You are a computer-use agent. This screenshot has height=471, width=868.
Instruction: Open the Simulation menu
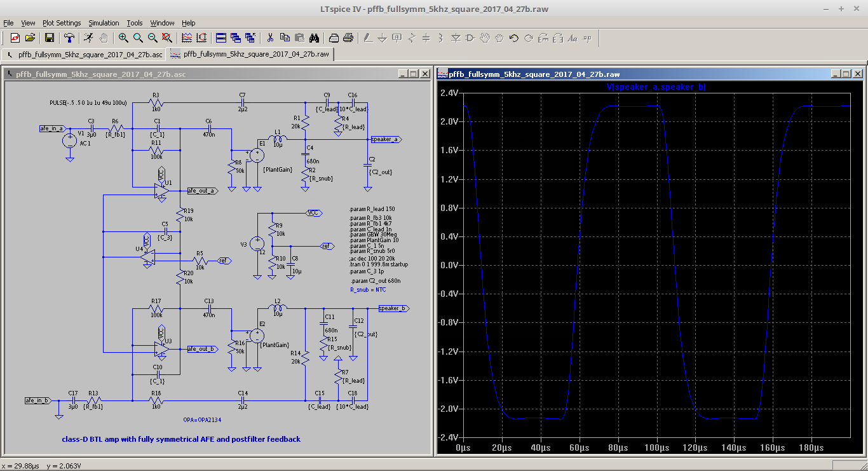pos(104,23)
